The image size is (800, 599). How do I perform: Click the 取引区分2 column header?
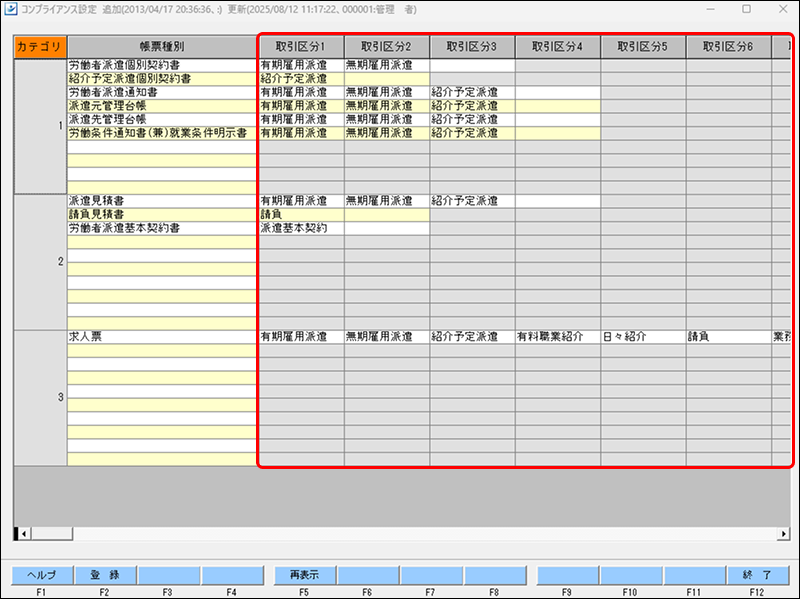(387, 47)
